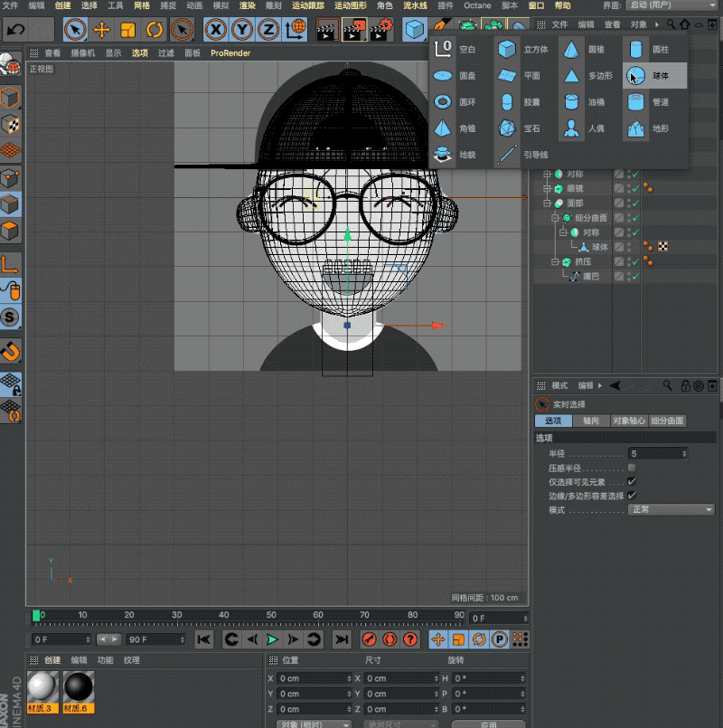Click the cube primitive toolbar icon
The image size is (723, 728).
[414, 30]
